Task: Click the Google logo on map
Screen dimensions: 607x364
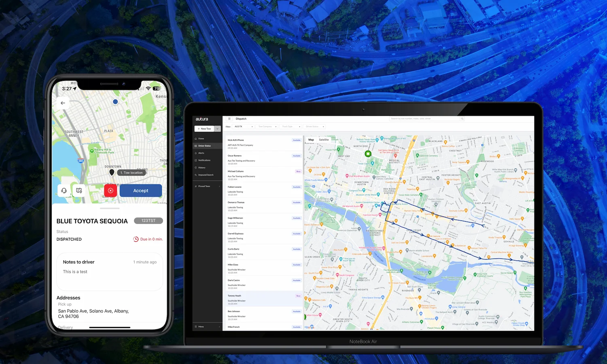Action: pyautogui.click(x=310, y=327)
